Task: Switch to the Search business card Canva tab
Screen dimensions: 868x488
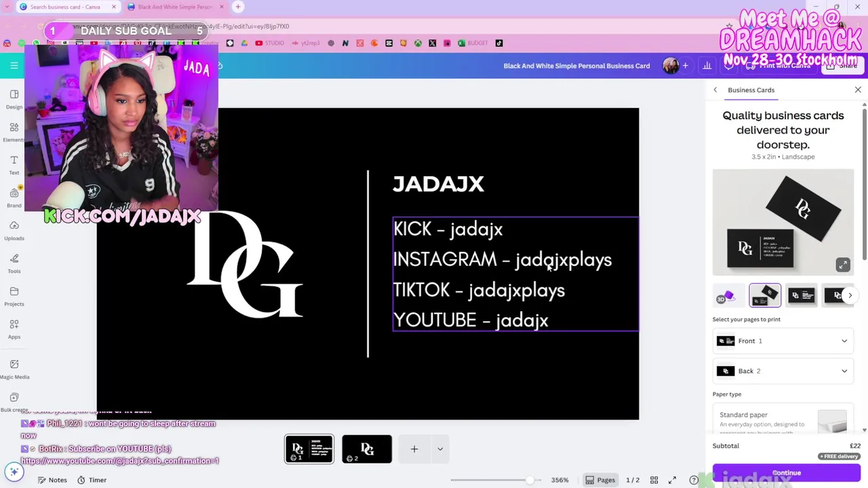Action: point(66,7)
